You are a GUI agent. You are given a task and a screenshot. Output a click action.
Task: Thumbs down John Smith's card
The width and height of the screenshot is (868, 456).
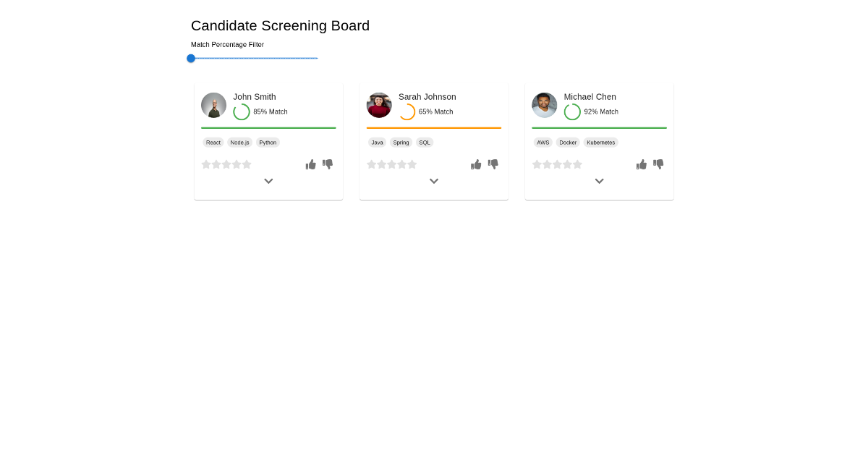pyautogui.click(x=328, y=164)
